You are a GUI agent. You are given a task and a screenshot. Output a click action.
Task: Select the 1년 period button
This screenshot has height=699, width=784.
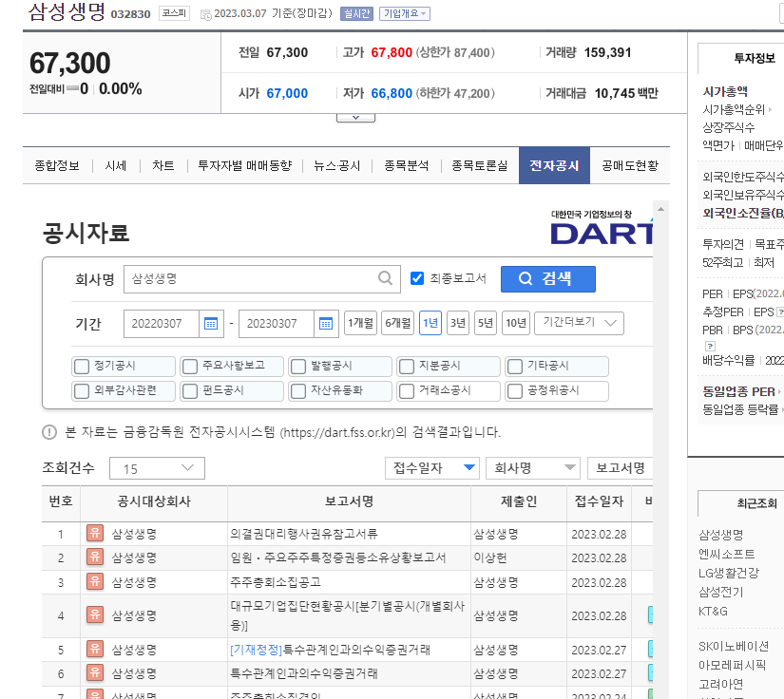[430, 323]
